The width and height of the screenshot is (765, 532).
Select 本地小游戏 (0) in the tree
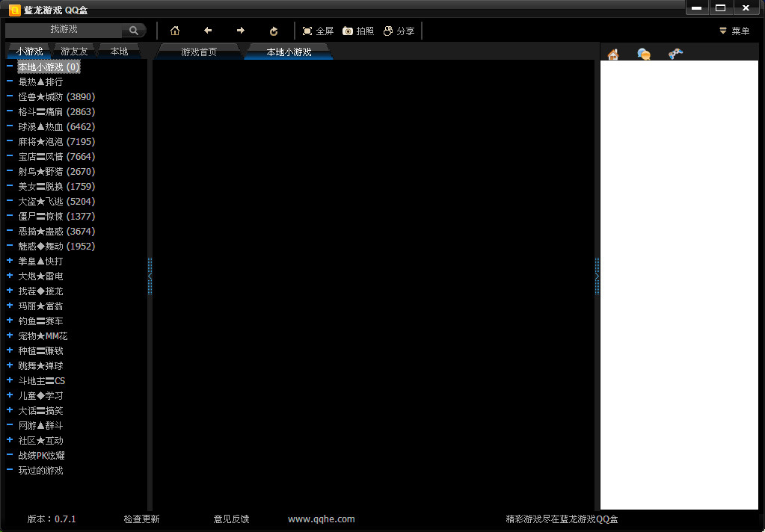[49, 66]
